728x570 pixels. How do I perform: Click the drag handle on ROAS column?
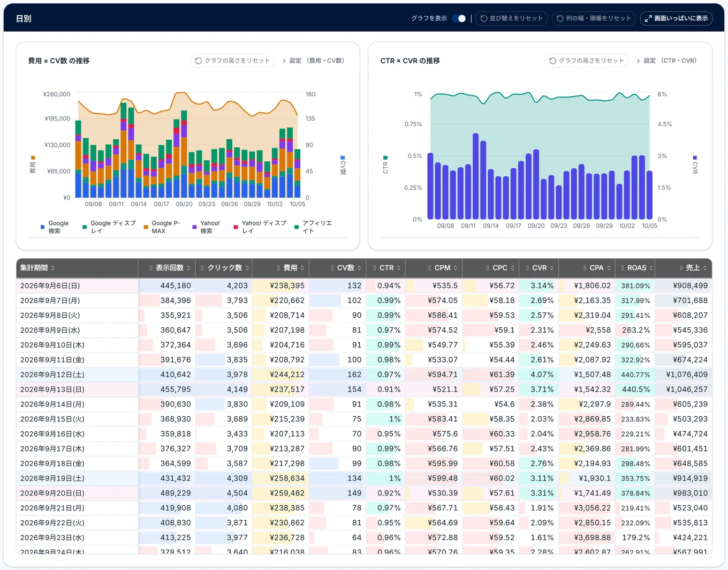click(622, 268)
